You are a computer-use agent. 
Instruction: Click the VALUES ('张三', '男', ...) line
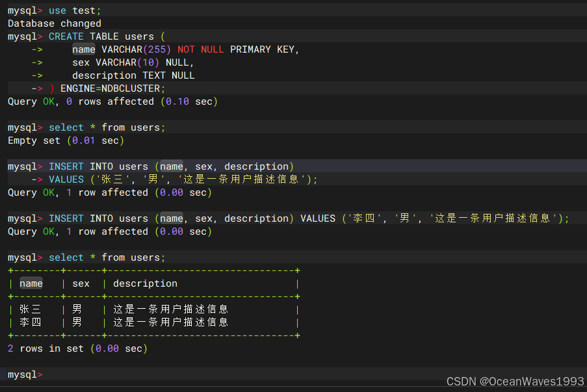point(183,179)
